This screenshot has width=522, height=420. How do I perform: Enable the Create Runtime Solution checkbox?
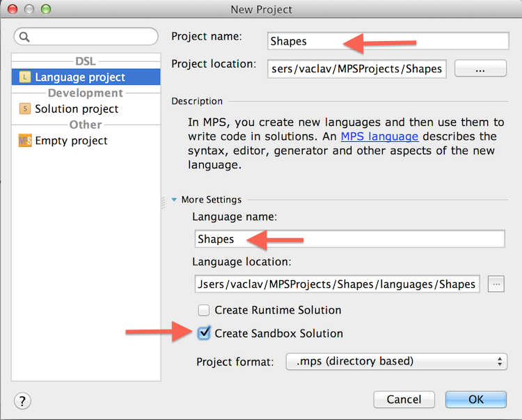(x=204, y=310)
